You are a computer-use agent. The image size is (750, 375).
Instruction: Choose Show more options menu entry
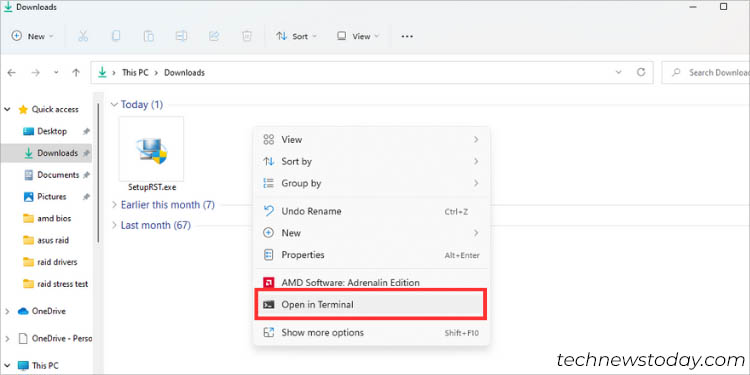(371, 332)
